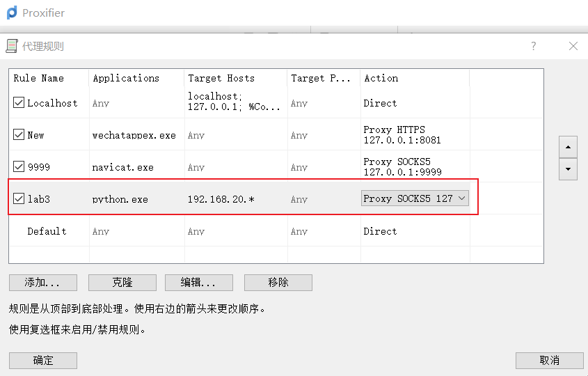Toggle the lab3 rule checkbox
This screenshot has width=588, height=376.
[x=19, y=199]
